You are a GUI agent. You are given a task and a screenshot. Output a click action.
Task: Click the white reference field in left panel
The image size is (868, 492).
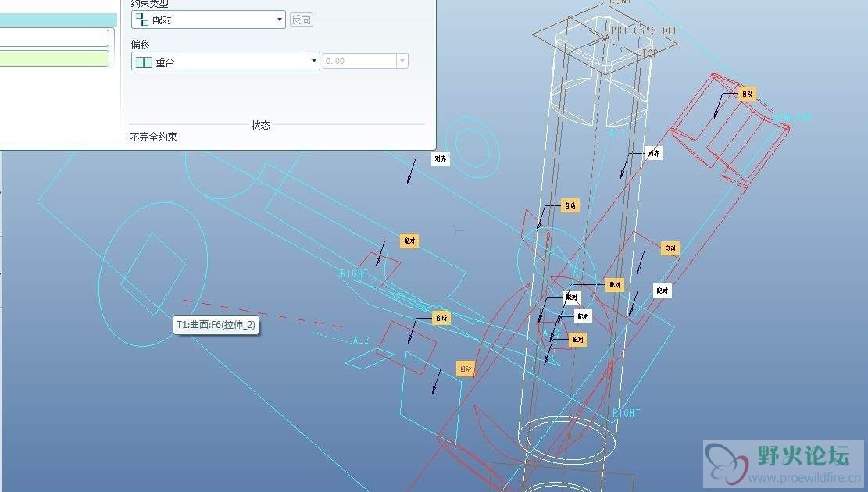pyautogui.click(x=54, y=38)
